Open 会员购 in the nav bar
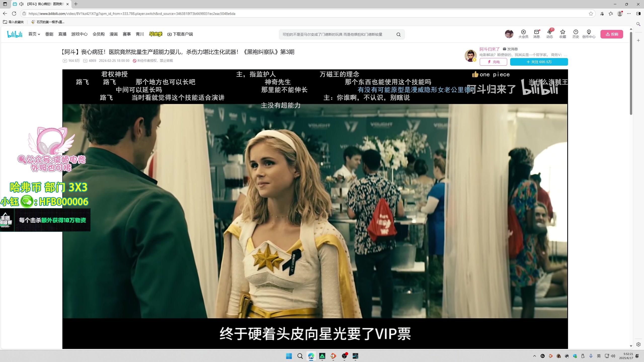The width and height of the screenshot is (644, 362). [x=98, y=34]
